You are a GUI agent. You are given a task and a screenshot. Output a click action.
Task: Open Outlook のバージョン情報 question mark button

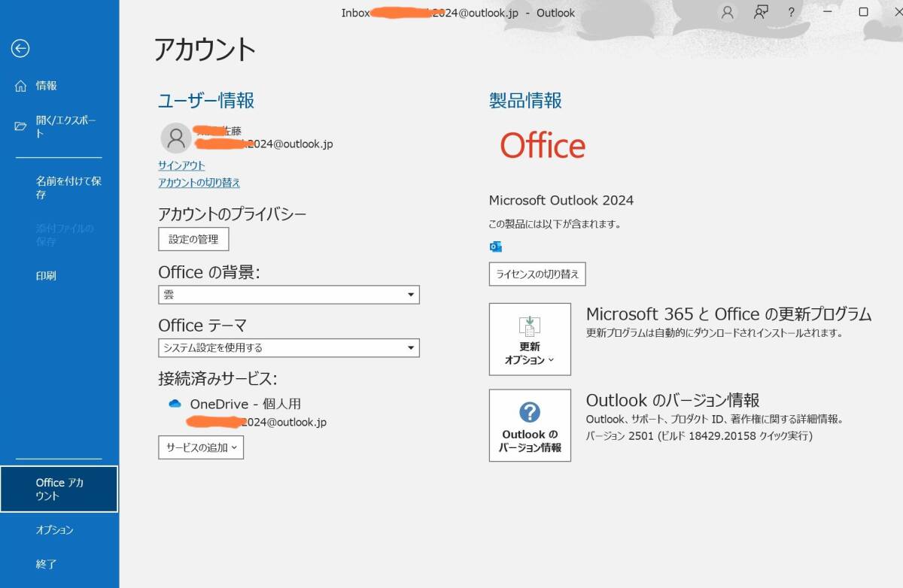coord(530,425)
